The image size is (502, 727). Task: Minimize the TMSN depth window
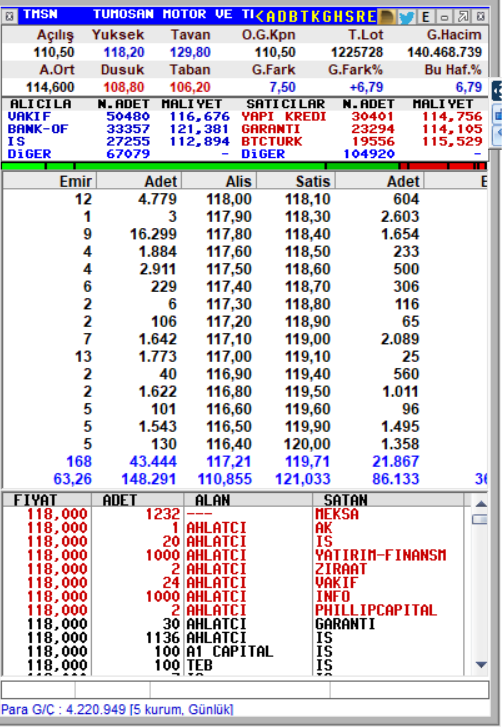tap(444, 17)
